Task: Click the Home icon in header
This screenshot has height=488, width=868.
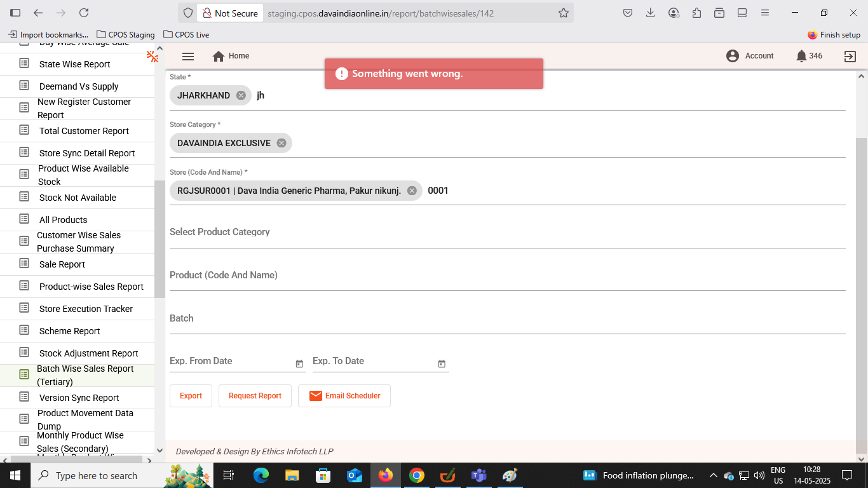Action: pyautogui.click(x=219, y=57)
